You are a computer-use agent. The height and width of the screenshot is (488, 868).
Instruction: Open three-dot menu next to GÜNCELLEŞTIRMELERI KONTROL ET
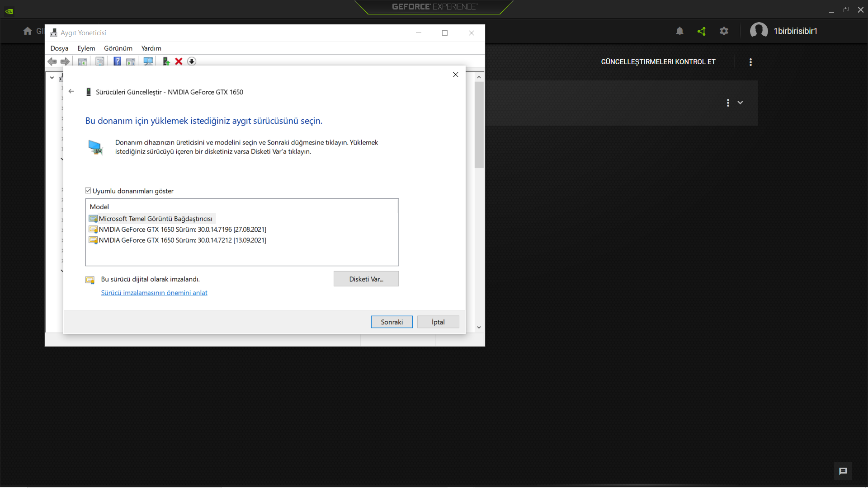[x=750, y=62]
